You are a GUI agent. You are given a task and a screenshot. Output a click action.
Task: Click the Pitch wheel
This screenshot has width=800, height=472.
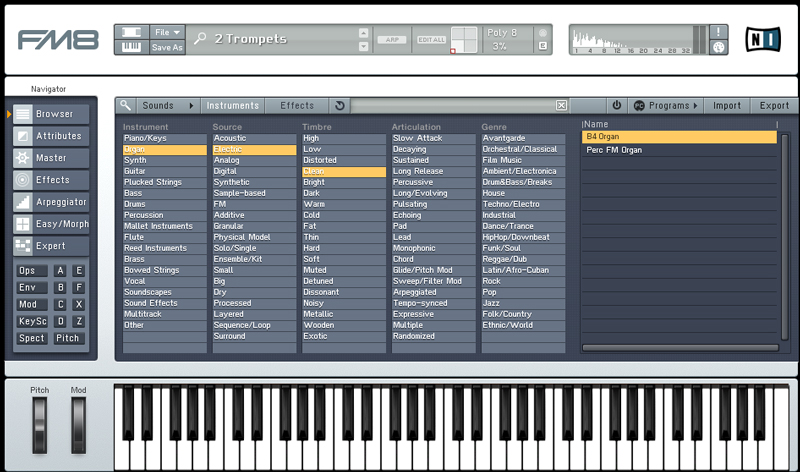point(39,426)
